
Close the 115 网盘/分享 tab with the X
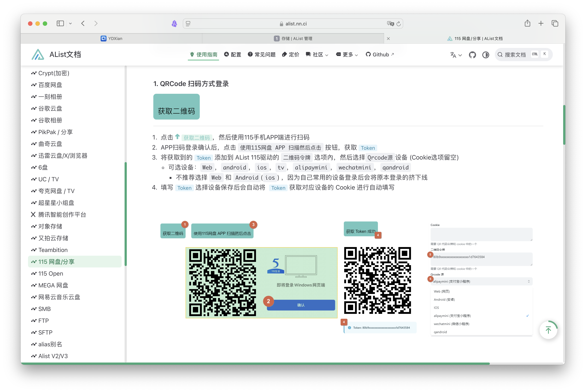coord(388,38)
